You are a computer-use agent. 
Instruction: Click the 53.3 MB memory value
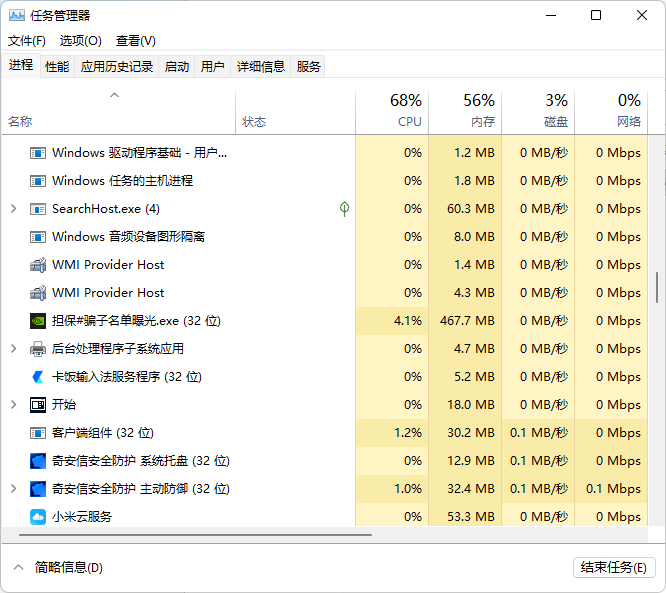(x=471, y=517)
